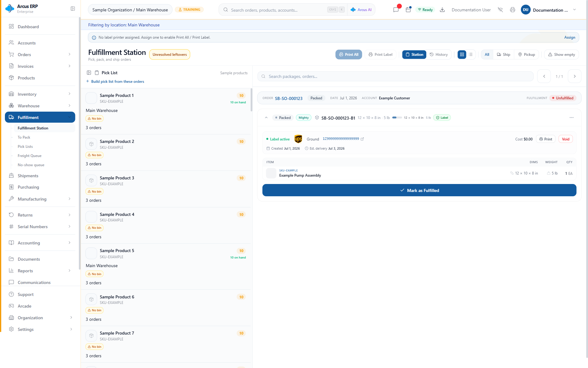The image size is (588, 368).
Task: Click the Search packages, orders field
Action: coord(395,76)
